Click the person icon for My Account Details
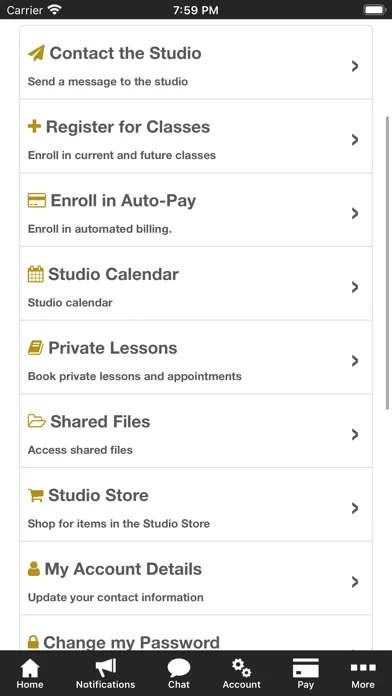This screenshot has width=392, height=696. coord(34,569)
